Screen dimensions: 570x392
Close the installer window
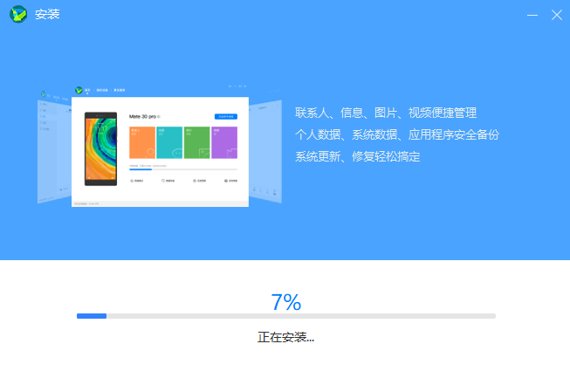coord(557,15)
